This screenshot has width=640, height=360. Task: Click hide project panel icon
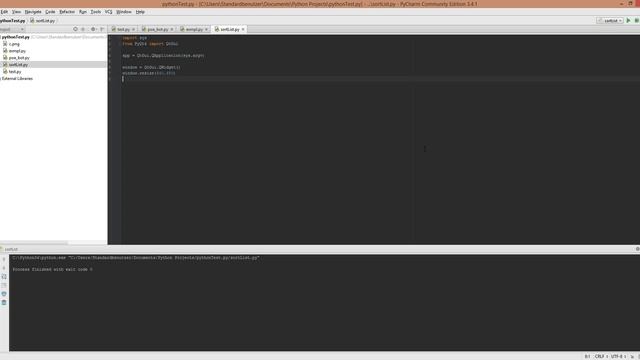click(102, 29)
